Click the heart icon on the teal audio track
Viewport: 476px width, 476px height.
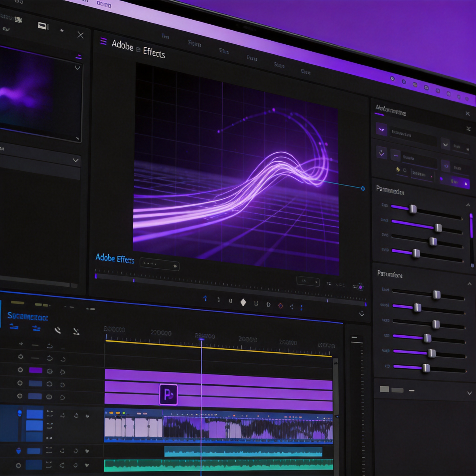[x=87, y=451]
